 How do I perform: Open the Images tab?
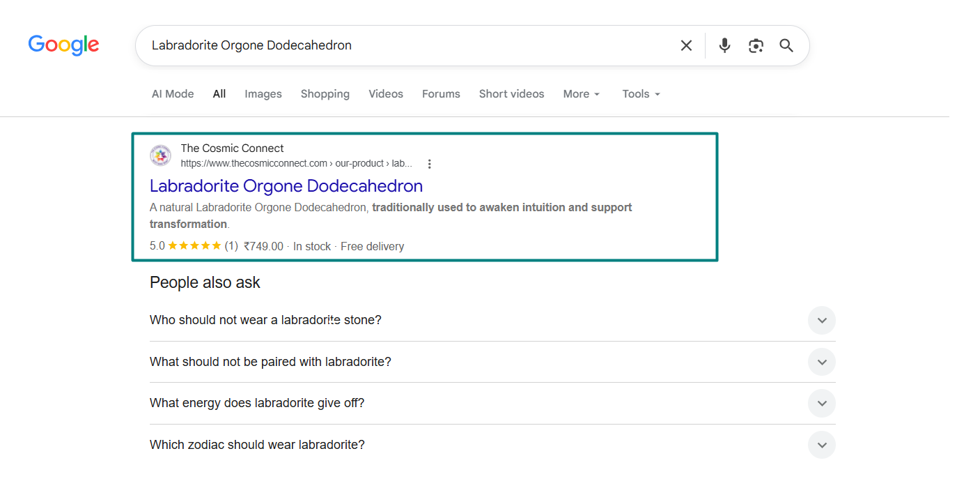(x=263, y=94)
